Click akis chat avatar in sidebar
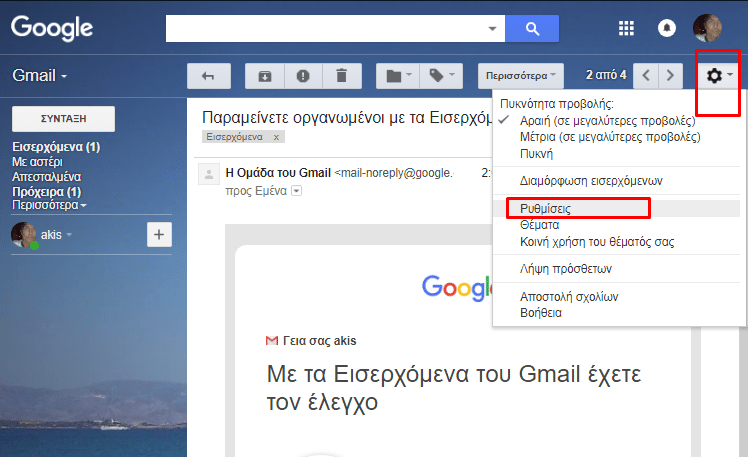The height and width of the screenshot is (457, 748). [23, 235]
